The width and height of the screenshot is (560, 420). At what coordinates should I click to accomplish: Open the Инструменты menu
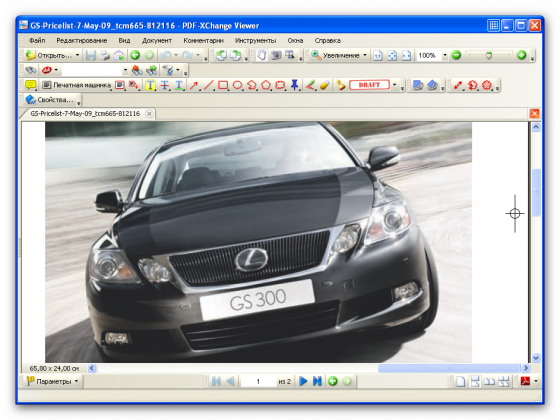pyautogui.click(x=255, y=41)
